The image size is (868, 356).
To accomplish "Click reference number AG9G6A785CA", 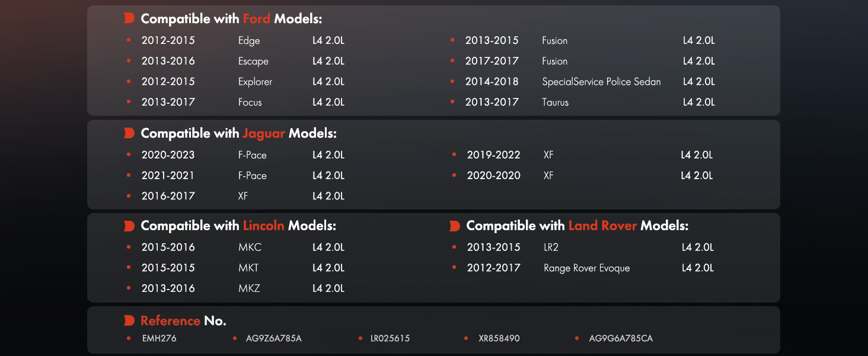I will (621, 338).
